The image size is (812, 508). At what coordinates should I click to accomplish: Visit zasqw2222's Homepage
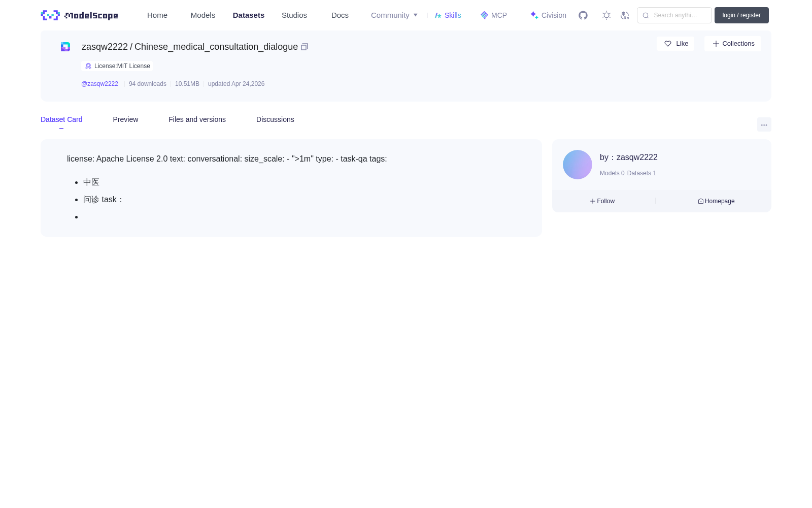(x=716, y=201)
